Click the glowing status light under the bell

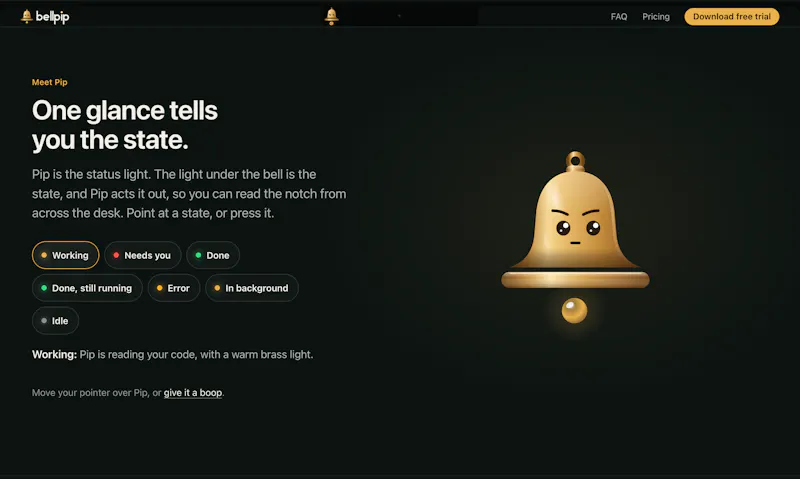574,310
